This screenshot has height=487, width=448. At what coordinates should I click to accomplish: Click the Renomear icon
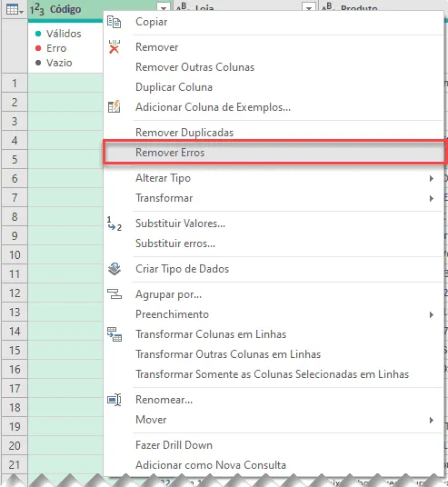(x=114, y=400)
